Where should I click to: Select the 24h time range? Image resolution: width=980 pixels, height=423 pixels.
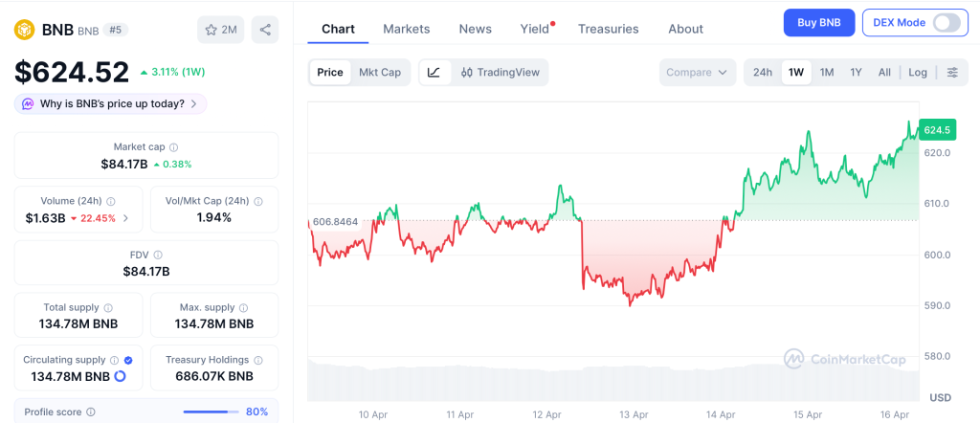coord(763,72)
